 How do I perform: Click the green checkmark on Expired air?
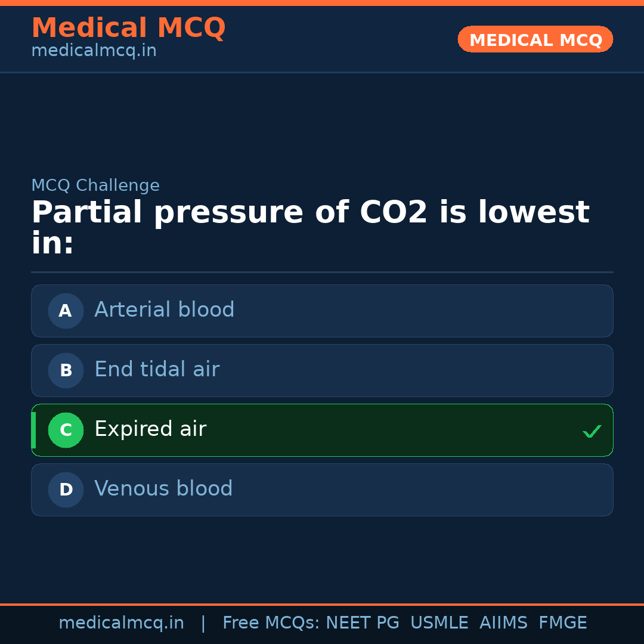pyautogui.click(x=592, y=431)
